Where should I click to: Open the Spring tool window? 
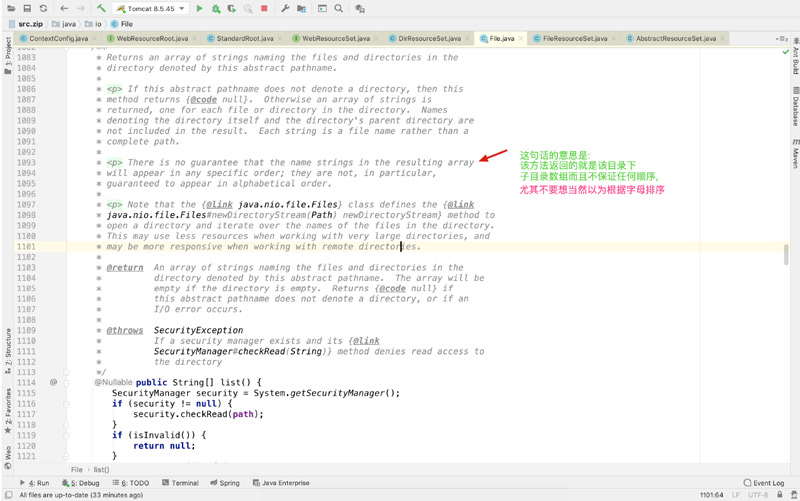pyautogui.click(x=224, y=483)
